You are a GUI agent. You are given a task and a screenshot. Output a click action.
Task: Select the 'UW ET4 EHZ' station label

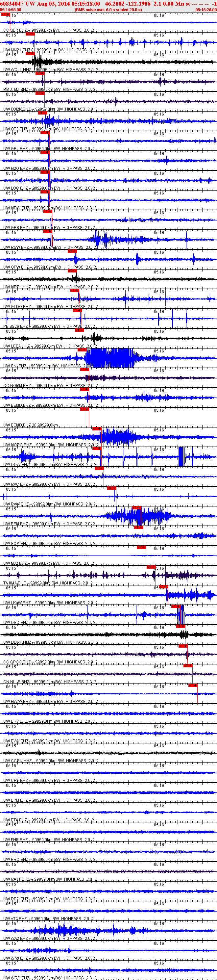[x=15, y=820]
